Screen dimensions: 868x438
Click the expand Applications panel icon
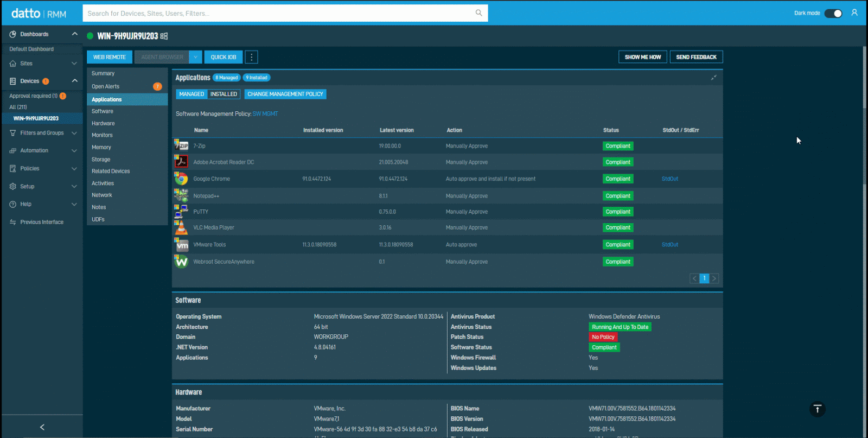(x=714, y=78)
